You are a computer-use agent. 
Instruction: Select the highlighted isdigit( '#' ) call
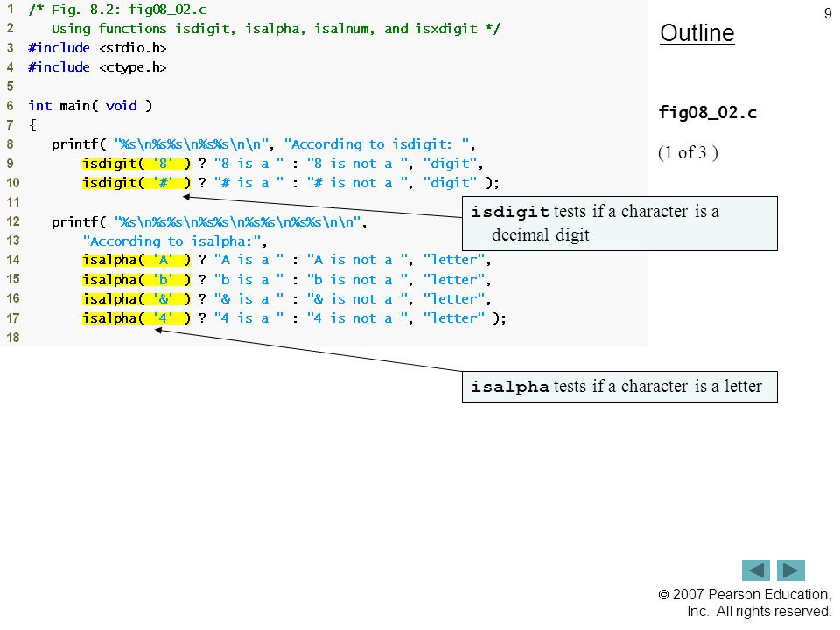pyautogui.click(x=136, y=183)
